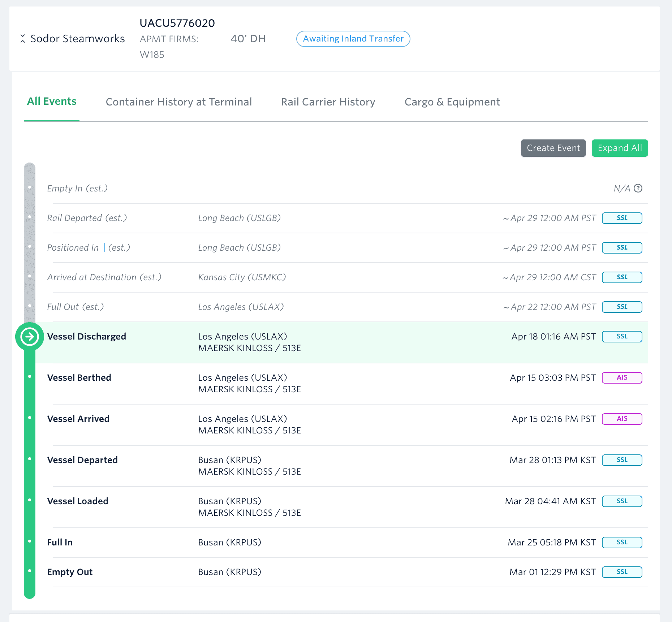This screenshot has height=622, width=672.
Task: Click Busan (KRPUS) in the Empty Out row
Action: (230, 572)
